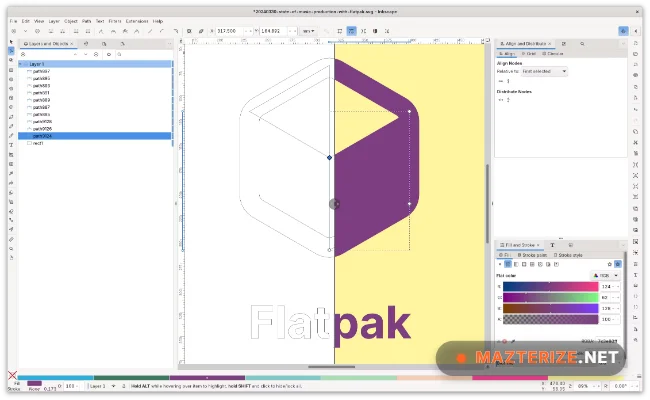The width and height of the screenshot is (650, 400).
Task: Adjust the alpha checkerboard slider
Action: (x=551, y=319)
